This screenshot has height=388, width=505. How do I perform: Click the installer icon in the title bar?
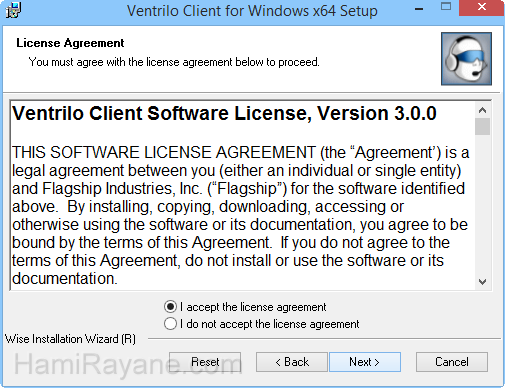pyautogui.click(x=13, y=10)
